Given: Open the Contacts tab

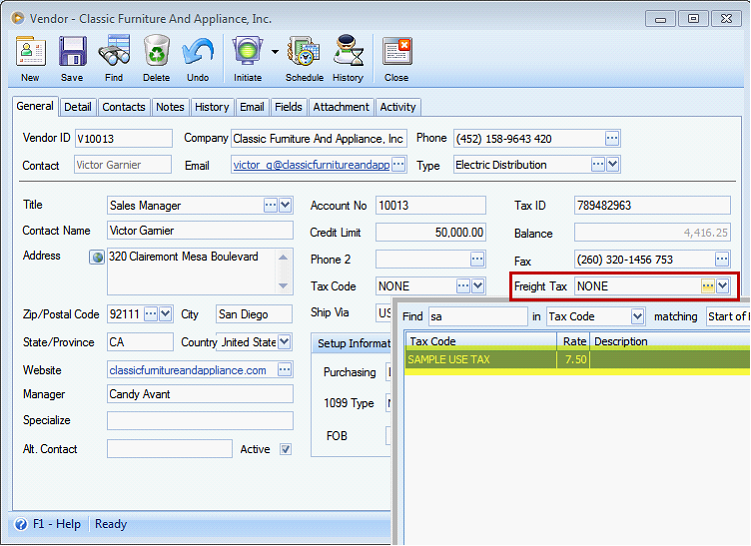Looking at the screenshot, I should tap(124, 107).
